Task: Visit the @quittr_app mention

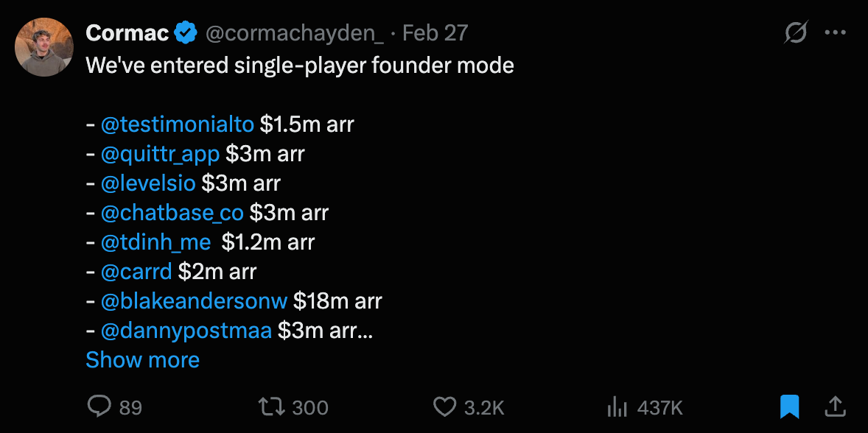Action: (x=160, y=154)
